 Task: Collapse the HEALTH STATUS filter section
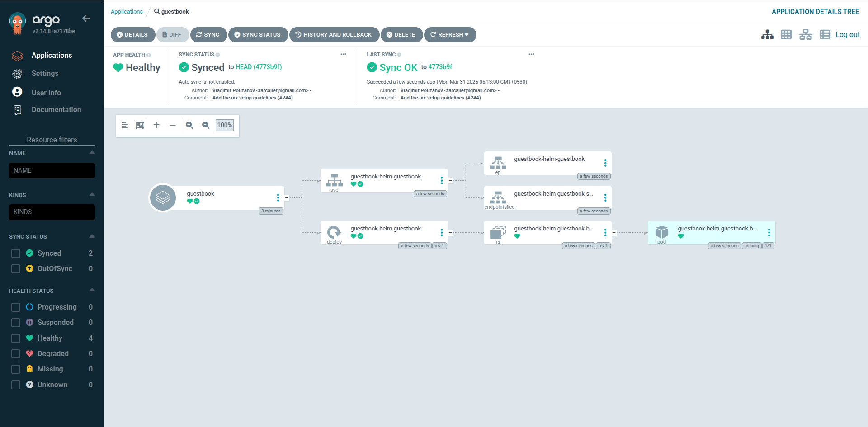click(x=92, y=290)
